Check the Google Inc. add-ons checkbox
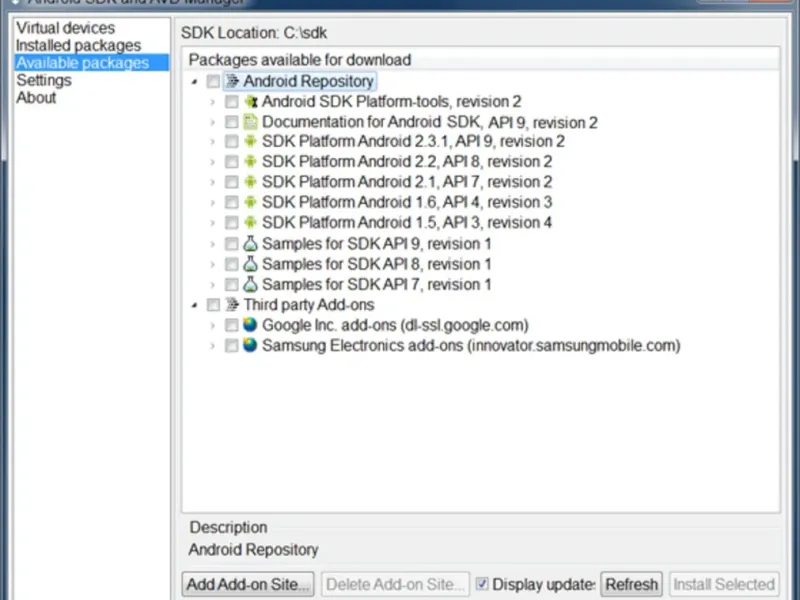Image resolution: width=800 pixels, height=600 pixels. tap(232, 326)
